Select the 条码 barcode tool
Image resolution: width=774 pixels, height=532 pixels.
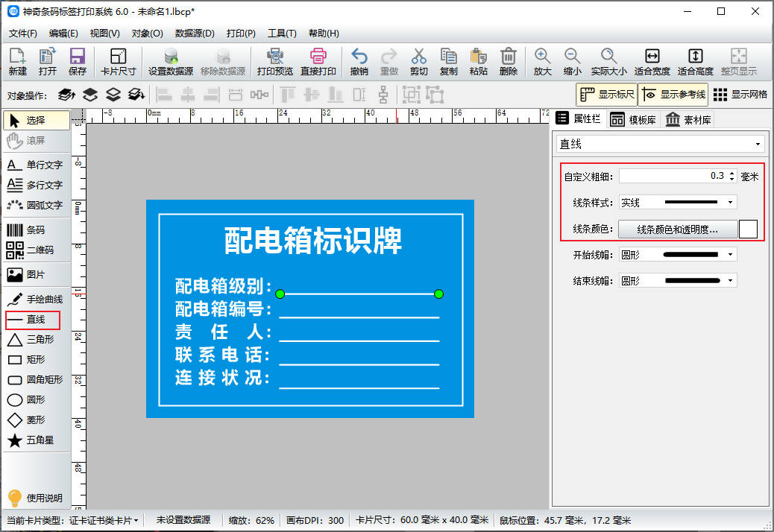pos(36,230)
